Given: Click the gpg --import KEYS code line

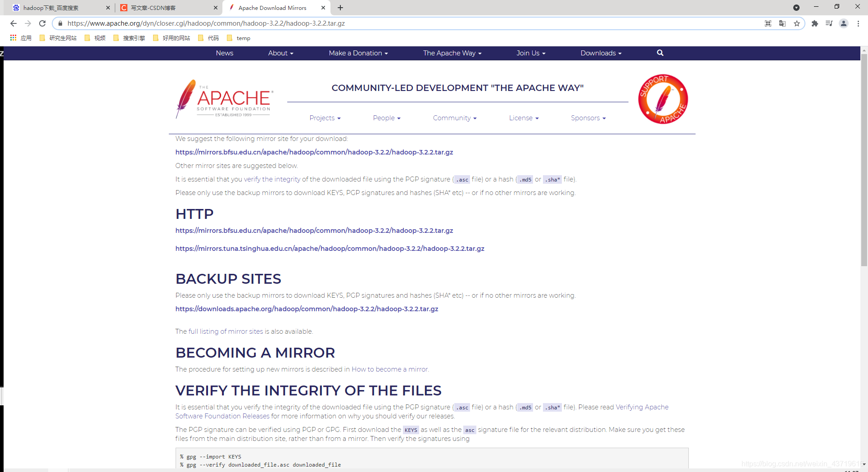Looking at the screenshot, I should tap(211, 457).
